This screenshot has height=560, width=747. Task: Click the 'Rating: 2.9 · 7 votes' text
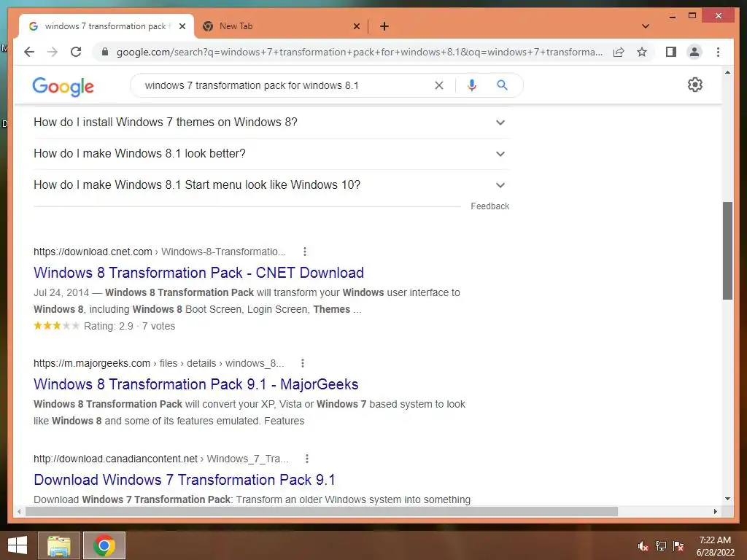[x=130, y=326]
